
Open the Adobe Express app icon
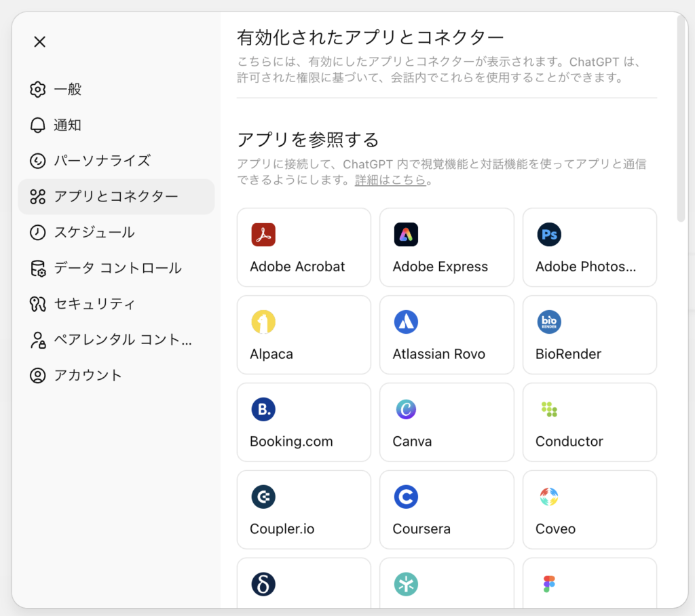406,235
